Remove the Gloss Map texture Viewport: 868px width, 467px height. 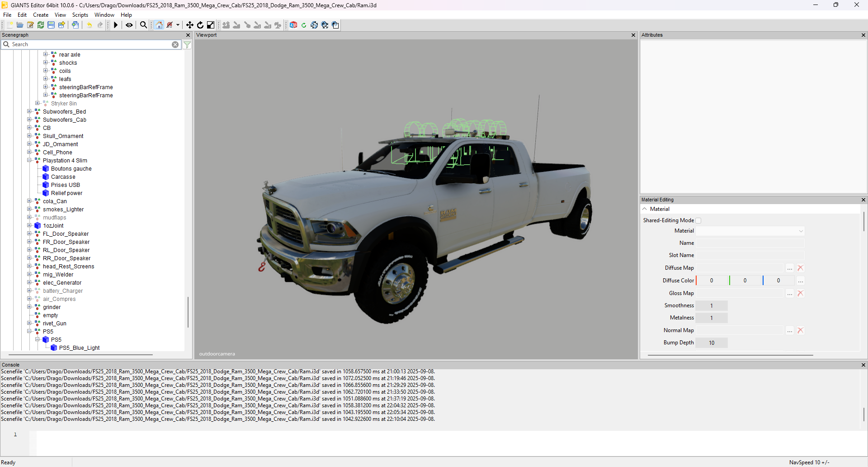pyautogui.click(x=801, y=293)
